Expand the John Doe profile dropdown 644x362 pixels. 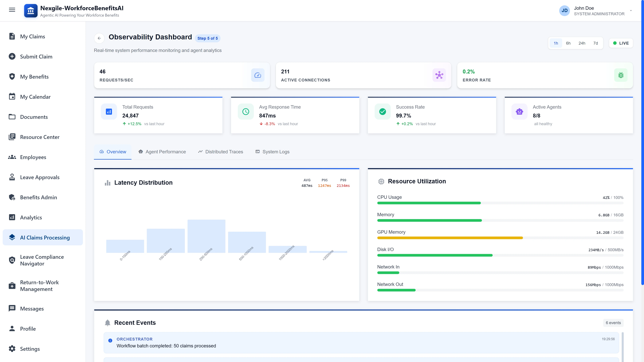point(631,11)
